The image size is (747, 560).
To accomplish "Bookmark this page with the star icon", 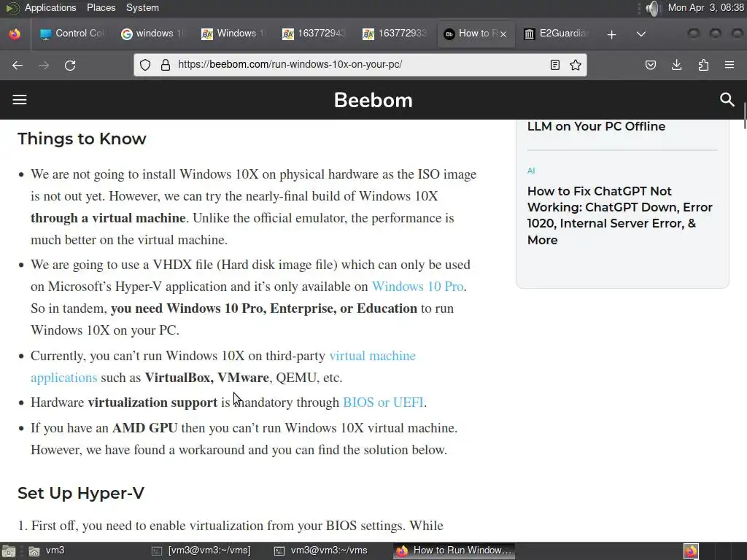I will tap(576, 65).
